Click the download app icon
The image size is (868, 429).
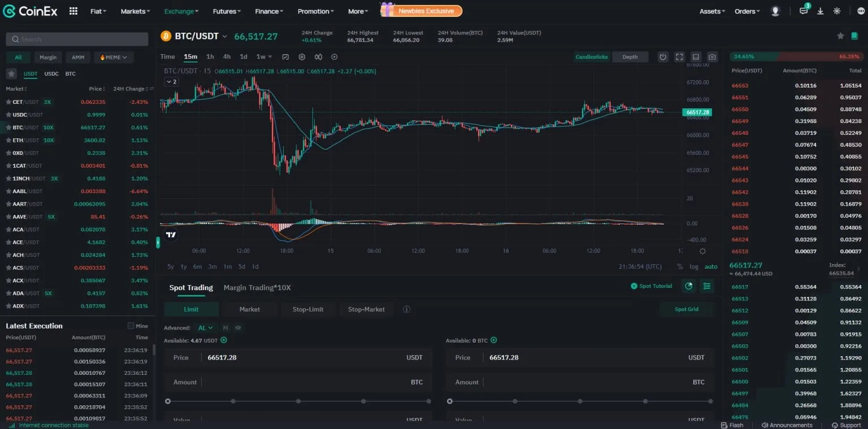click(x=821, y=11)
